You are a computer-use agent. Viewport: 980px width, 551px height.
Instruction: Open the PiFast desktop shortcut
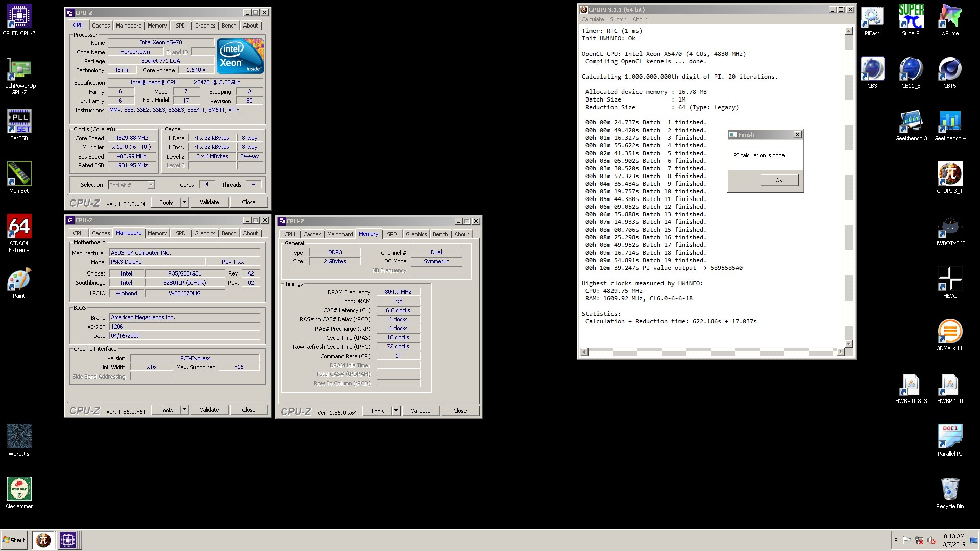(x=872, y=20)
